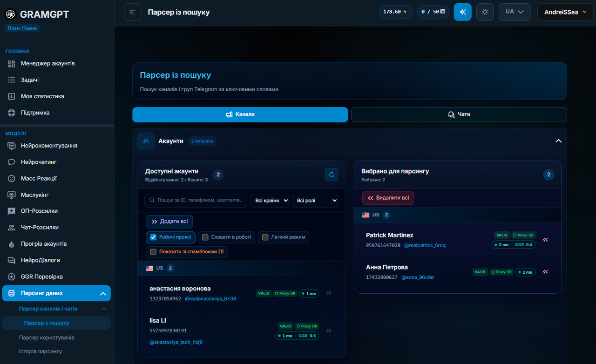The height and width of the screenshot is (364, 596).
Task: Enable Сховати в роботі checkbox
Action: click(205, 237)
